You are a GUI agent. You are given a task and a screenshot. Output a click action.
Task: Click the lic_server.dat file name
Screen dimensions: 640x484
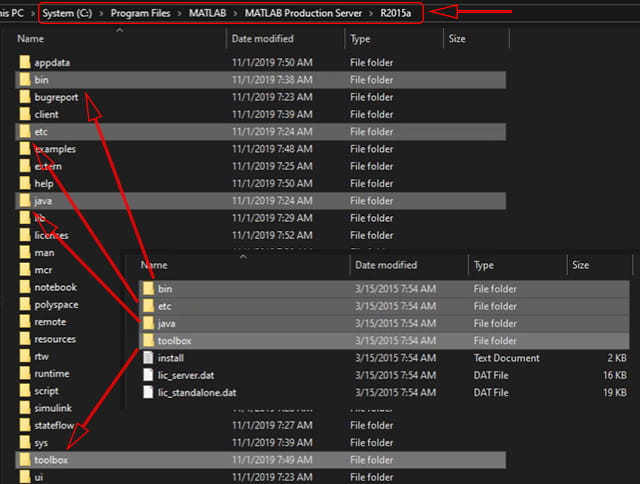click(x=186, y=375)
